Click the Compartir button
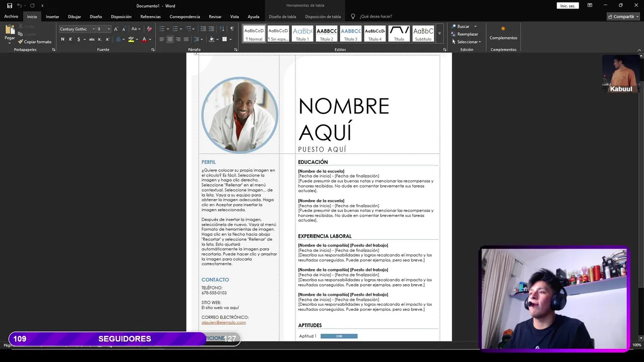 (x=623, y=17)
